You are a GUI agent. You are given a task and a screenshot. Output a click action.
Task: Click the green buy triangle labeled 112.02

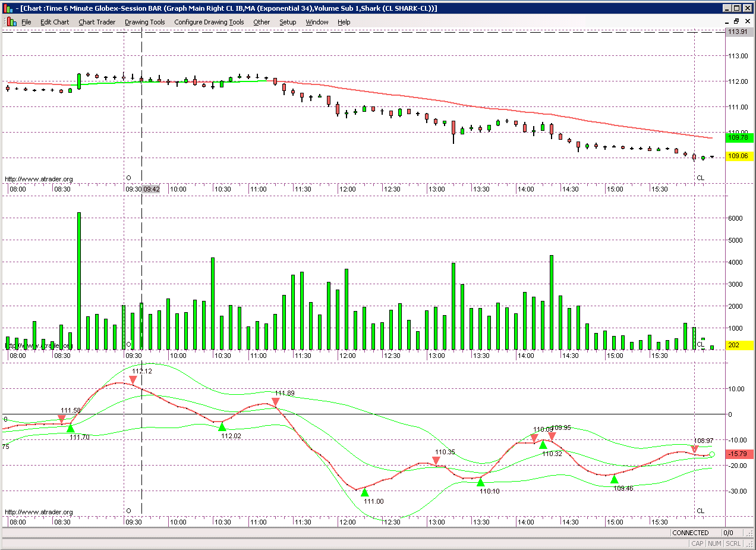[222, 427]
